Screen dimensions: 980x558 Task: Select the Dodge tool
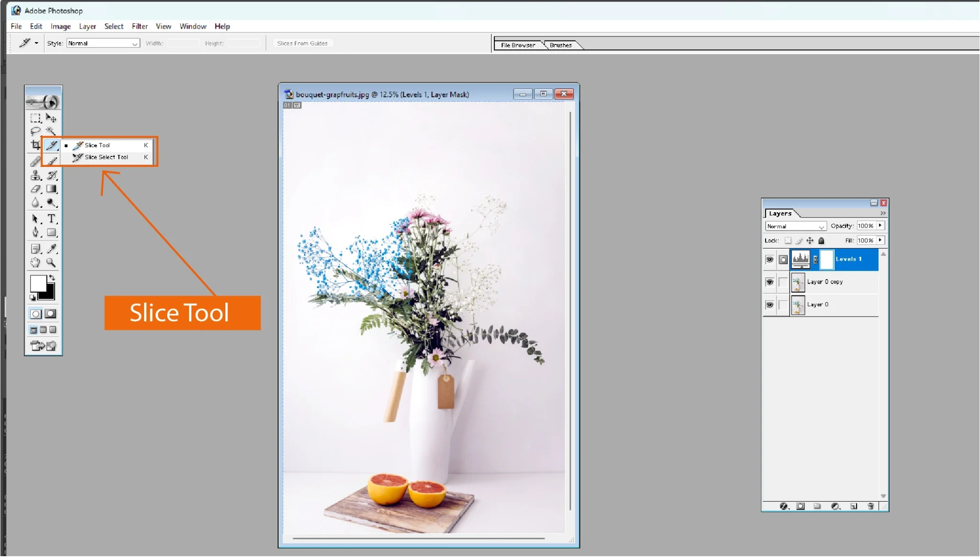pyautogui.click(x=51, y=203)
